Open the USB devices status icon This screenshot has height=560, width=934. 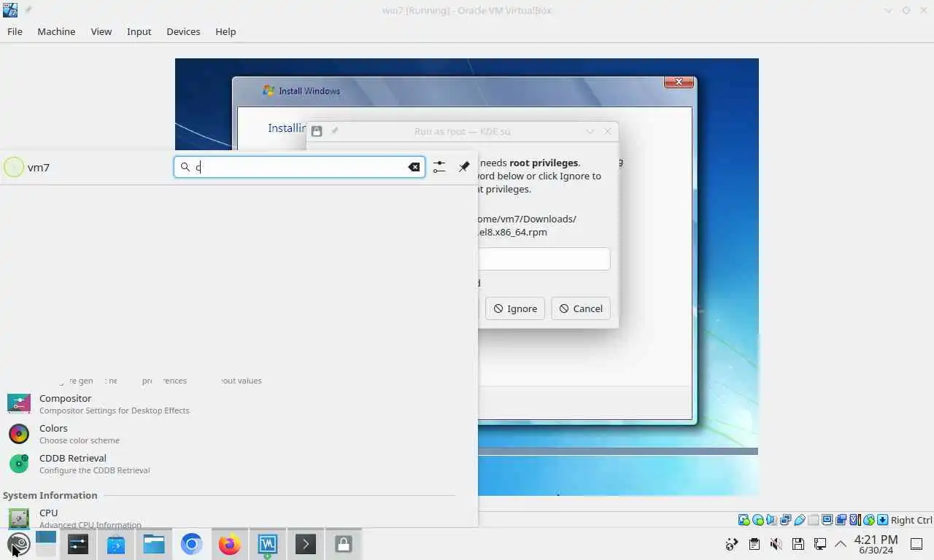(x=800, y=520)
